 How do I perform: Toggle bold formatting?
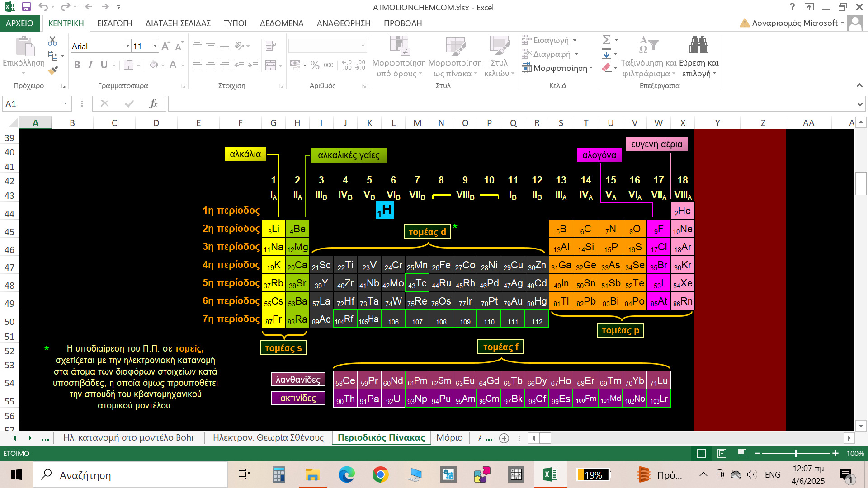click(77, 65)
